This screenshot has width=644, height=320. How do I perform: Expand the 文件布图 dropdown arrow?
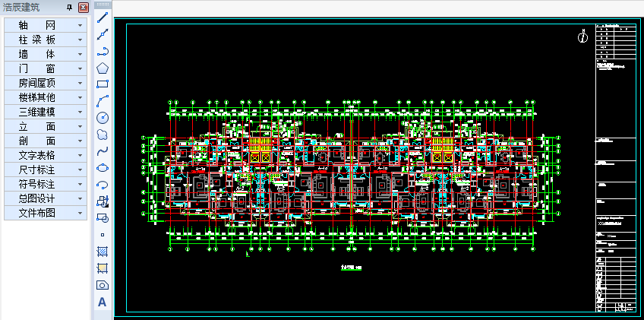tap(80, 213)
